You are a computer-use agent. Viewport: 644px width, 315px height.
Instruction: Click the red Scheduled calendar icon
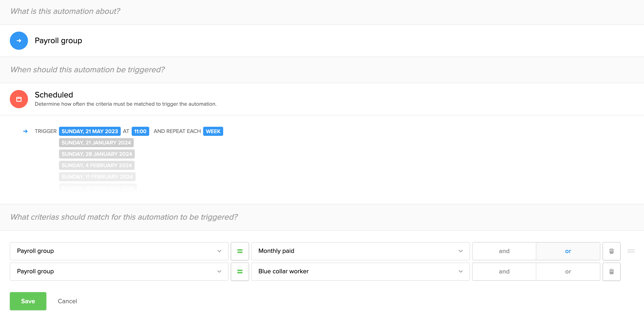(x=19, y=99)
